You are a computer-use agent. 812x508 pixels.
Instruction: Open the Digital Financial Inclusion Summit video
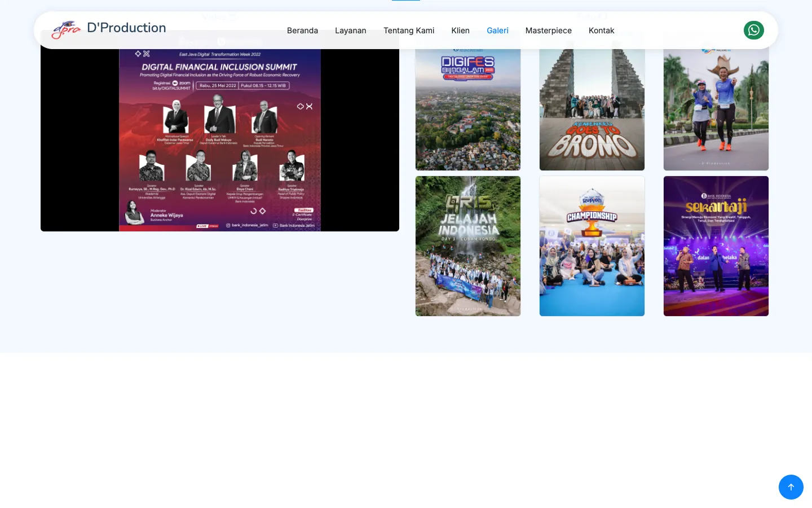tap(220, 130)
